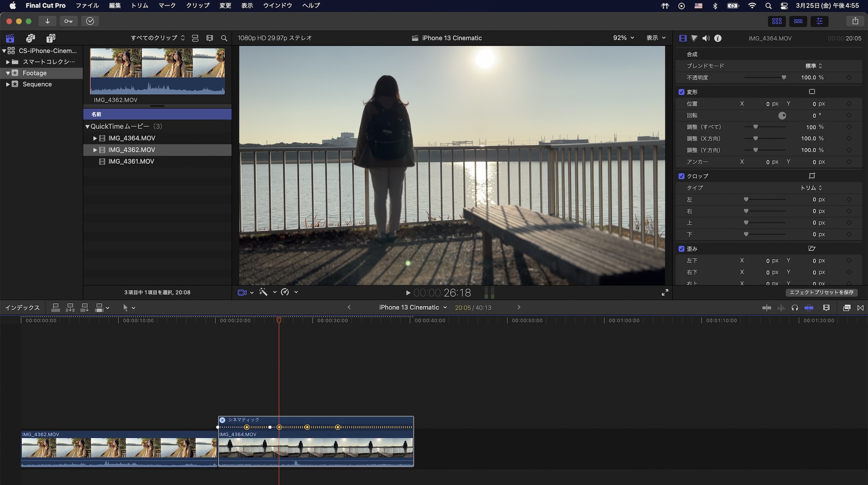
Task: Adjust the 不透明度 opacity slider
Action: tap(783, 78)
